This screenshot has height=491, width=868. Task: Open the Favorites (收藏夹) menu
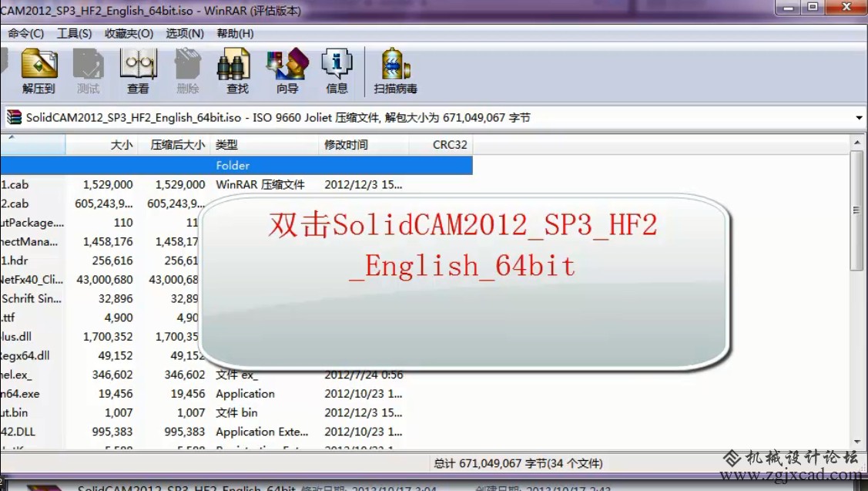click(129, 33)
